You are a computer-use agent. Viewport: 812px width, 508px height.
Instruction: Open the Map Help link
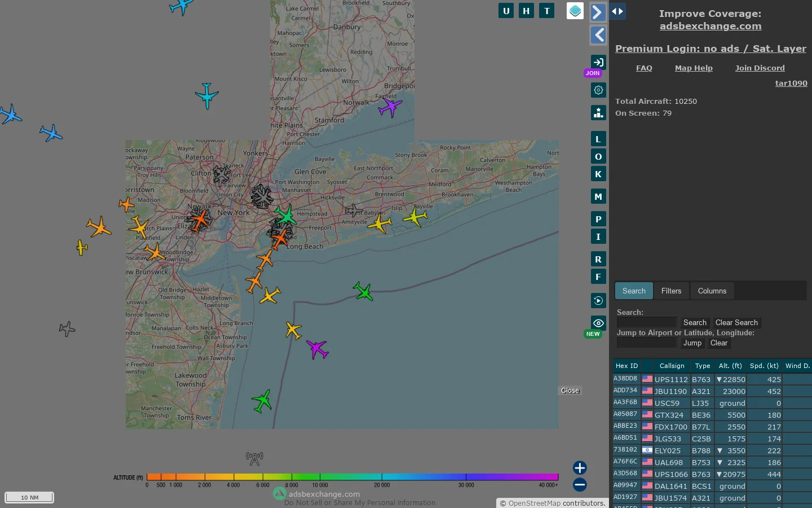pos(694,68)
